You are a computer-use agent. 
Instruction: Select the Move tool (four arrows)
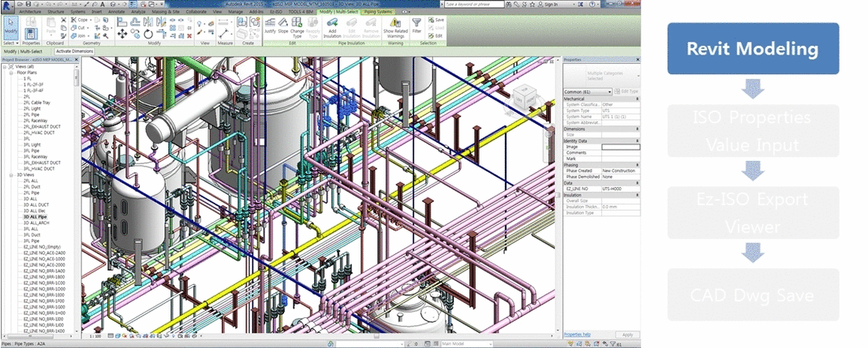click(122, 34)
